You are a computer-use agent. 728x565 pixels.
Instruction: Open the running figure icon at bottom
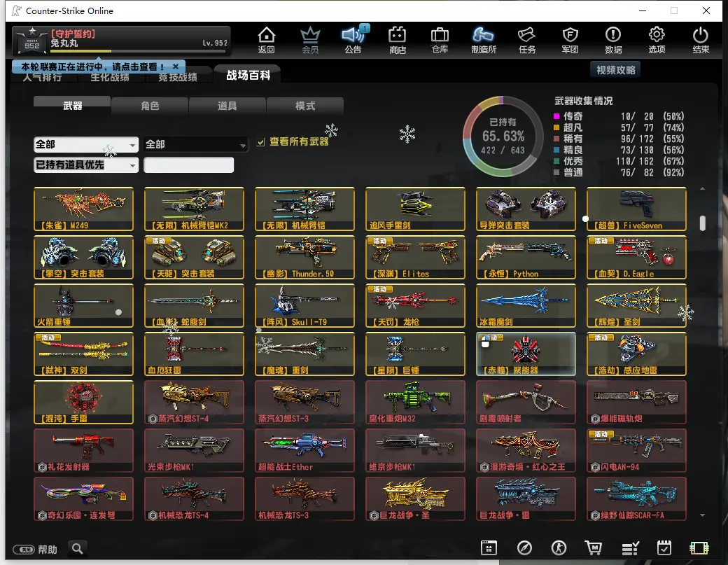[559, 547]
